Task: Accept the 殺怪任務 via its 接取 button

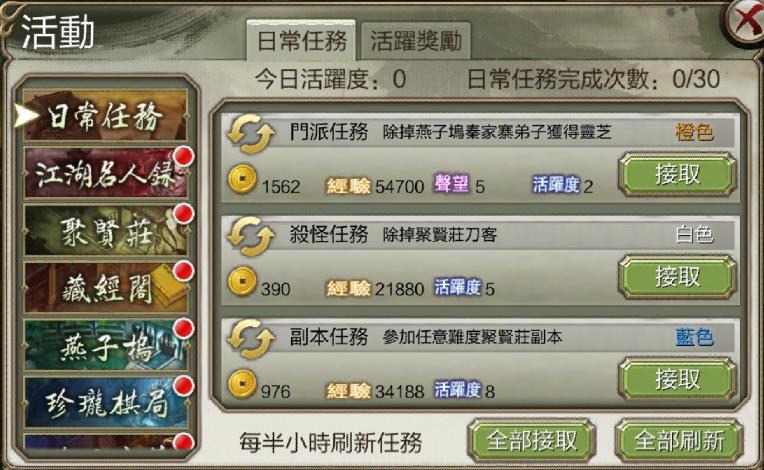Action: pos(677,277)
